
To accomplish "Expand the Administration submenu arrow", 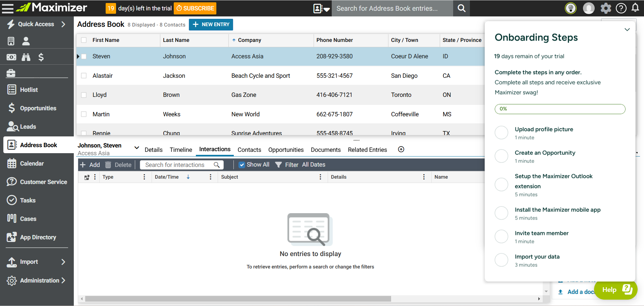I will click(63, 281).
